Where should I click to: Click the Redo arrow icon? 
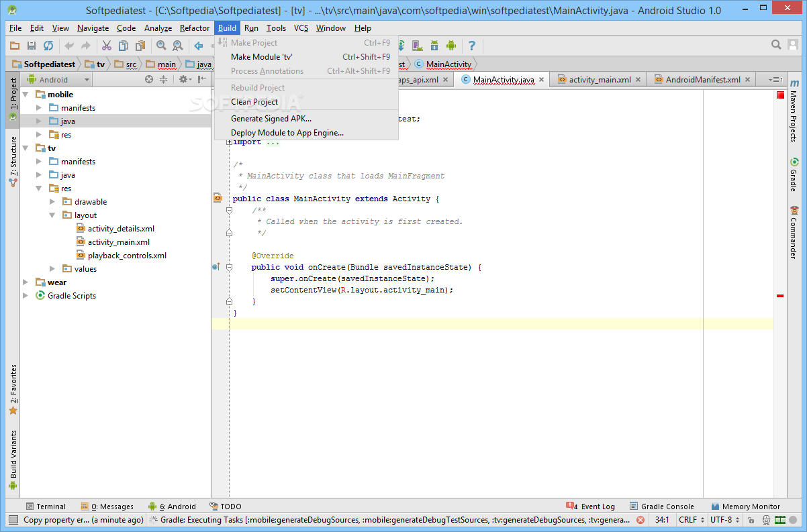(86, 46)
